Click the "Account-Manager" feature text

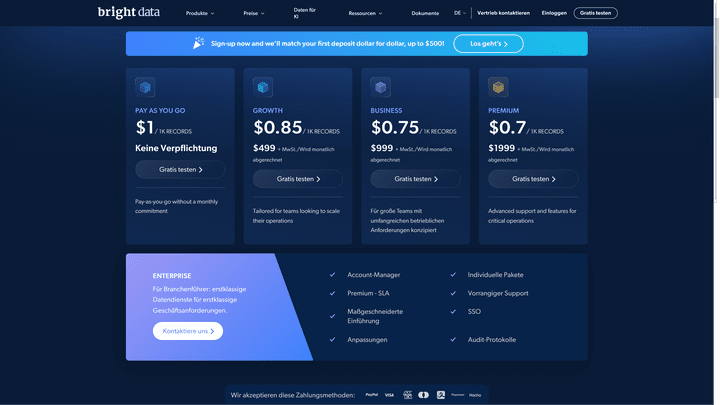click(373, 275)
